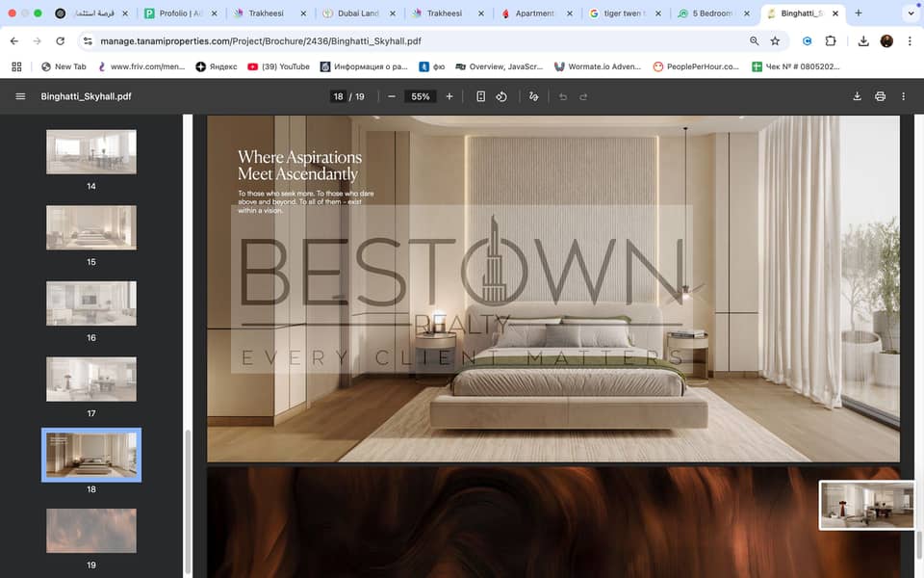Switch to the Dubai Land tab

point(358,13)
